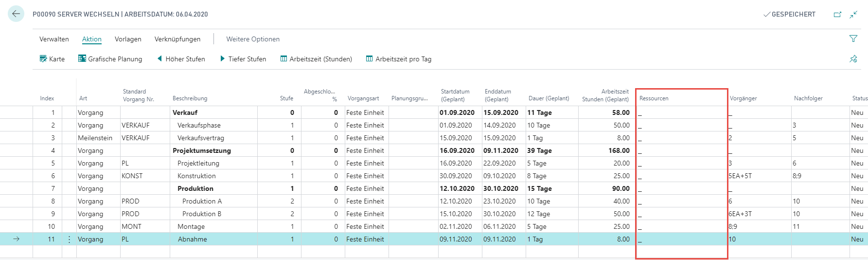The image size is (868, 260).
Task: Click Dauer (Geplant) column header
Action: 549,98
